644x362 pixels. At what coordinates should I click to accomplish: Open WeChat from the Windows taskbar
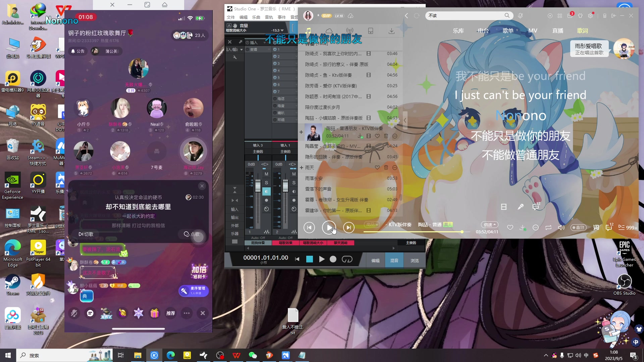click(253, 355)
